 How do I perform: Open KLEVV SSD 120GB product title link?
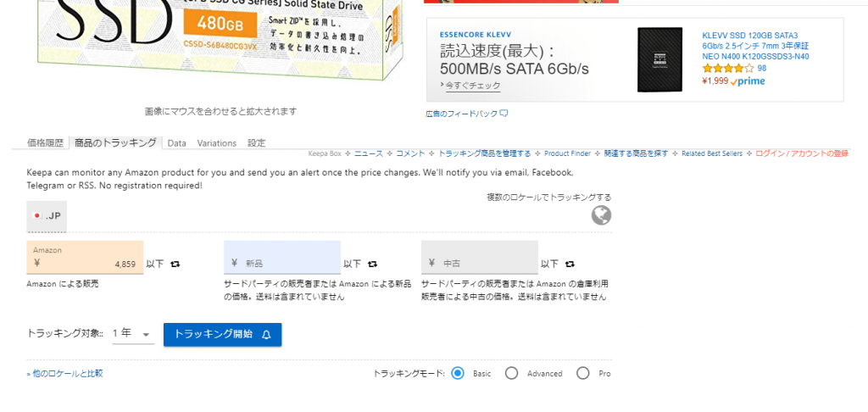[x=755, y=46]
